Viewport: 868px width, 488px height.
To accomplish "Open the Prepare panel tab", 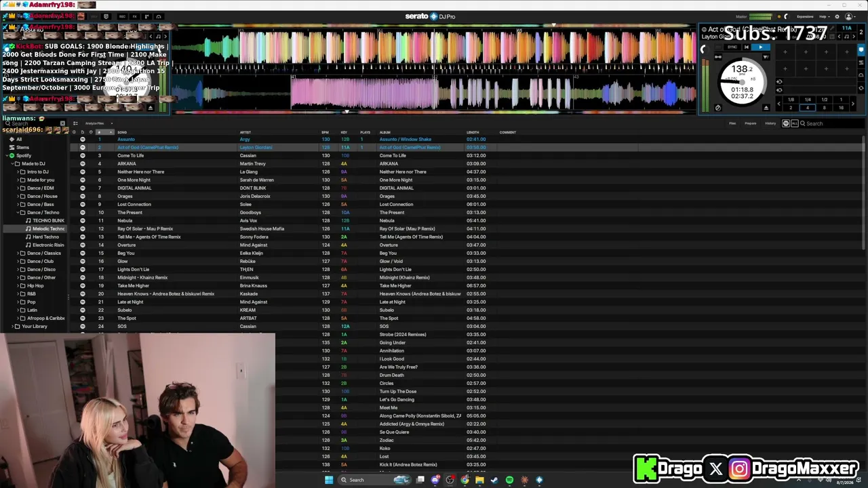I will pyautogui.click(x=751, y=123).
